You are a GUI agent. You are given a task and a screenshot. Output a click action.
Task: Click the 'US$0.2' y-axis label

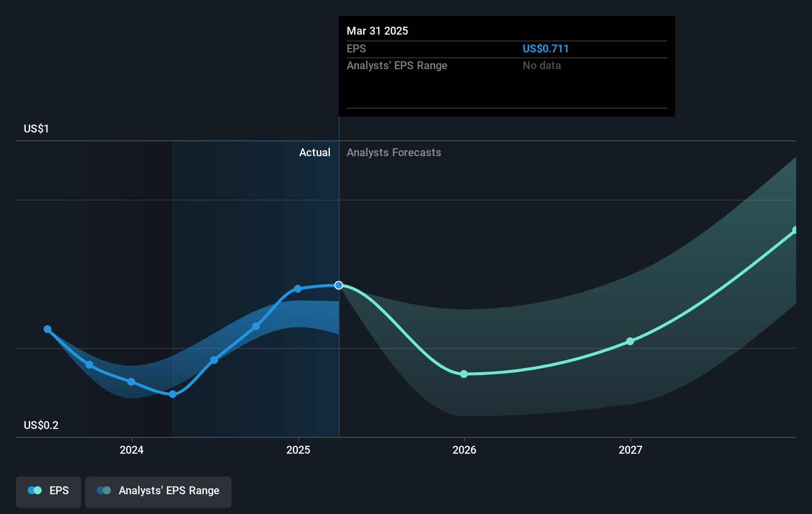coord(41,425)
